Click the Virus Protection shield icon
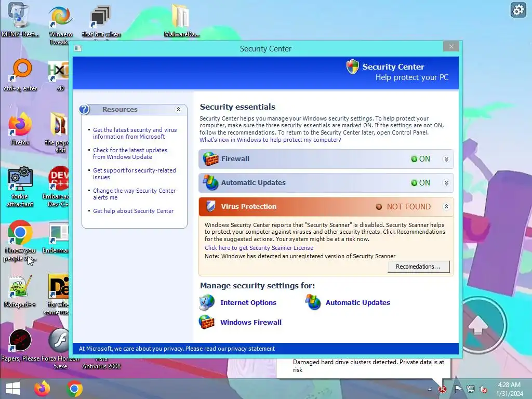 point(211,206)
